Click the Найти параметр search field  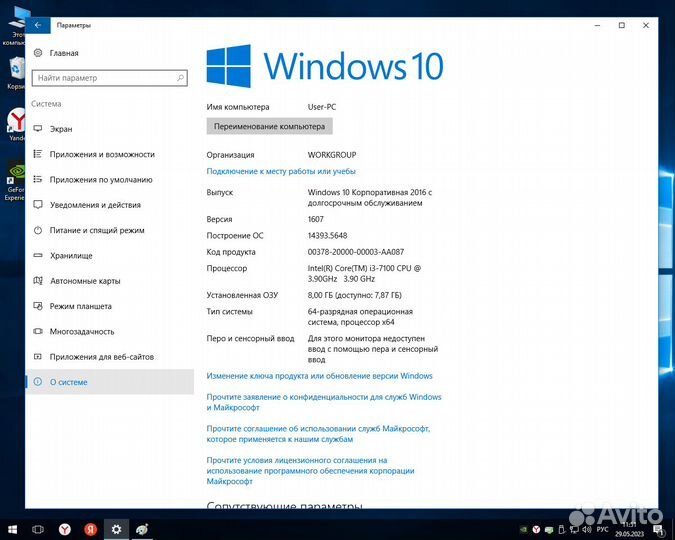coord(110,77)
